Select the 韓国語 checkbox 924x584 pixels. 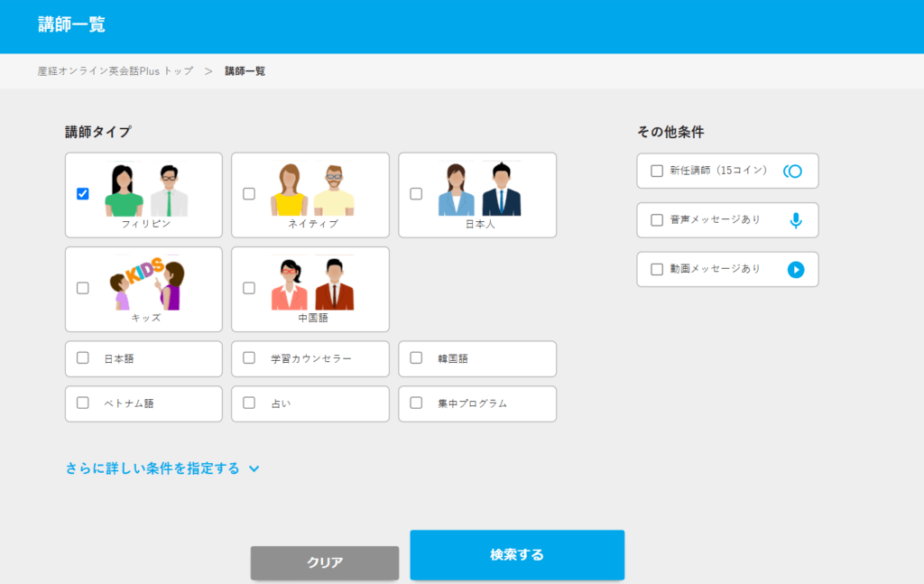pos(416,357)
